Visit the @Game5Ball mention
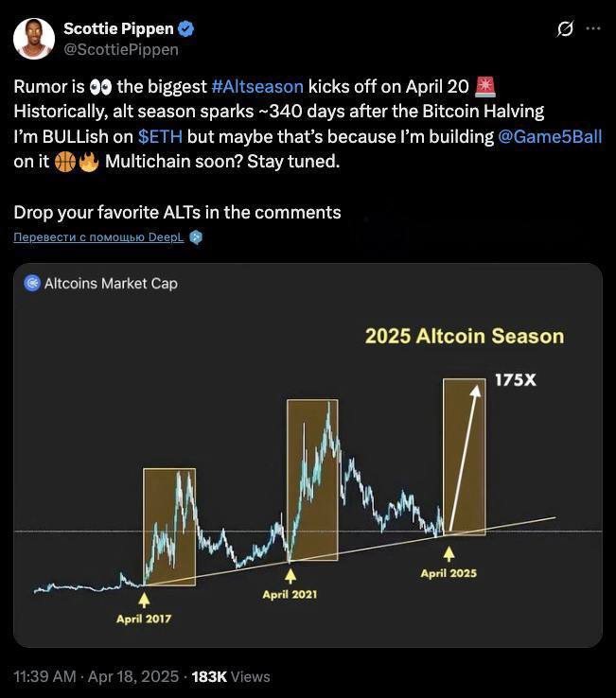 pos(550,136)
